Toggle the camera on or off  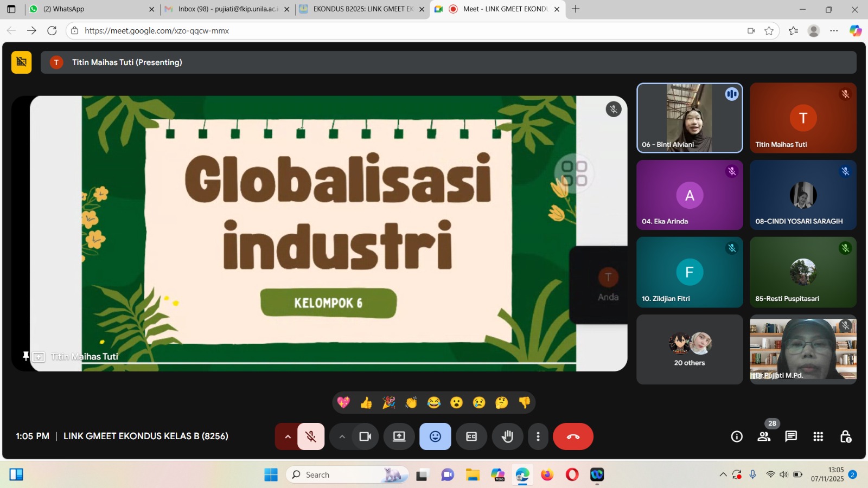[x=365, y=436]
